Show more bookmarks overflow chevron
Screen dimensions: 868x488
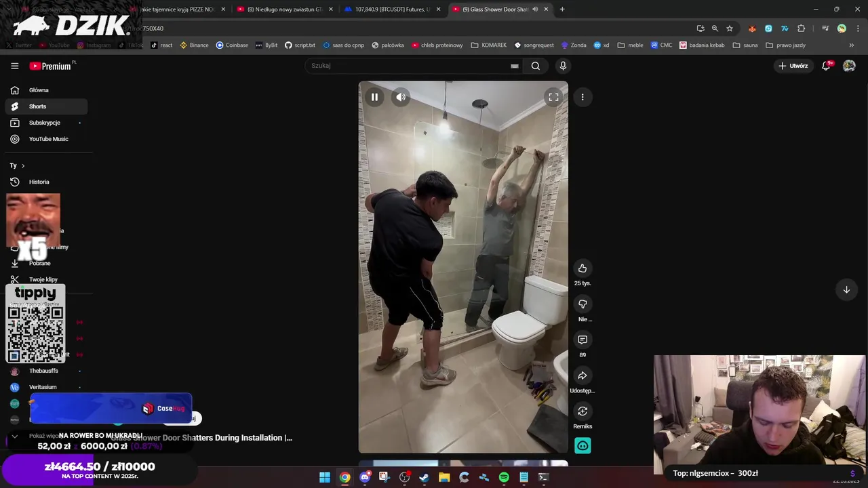pos(852,45)
